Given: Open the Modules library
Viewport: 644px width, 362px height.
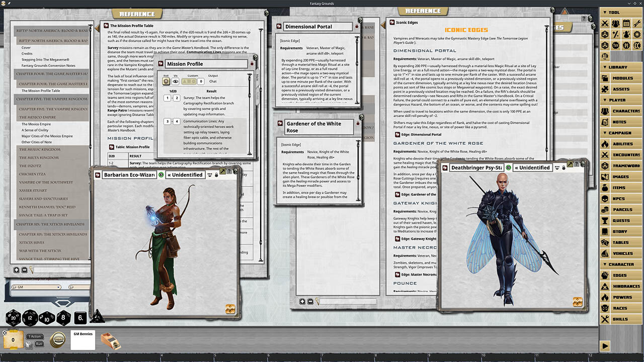Looking at the screenshot, I should (622, 78).
